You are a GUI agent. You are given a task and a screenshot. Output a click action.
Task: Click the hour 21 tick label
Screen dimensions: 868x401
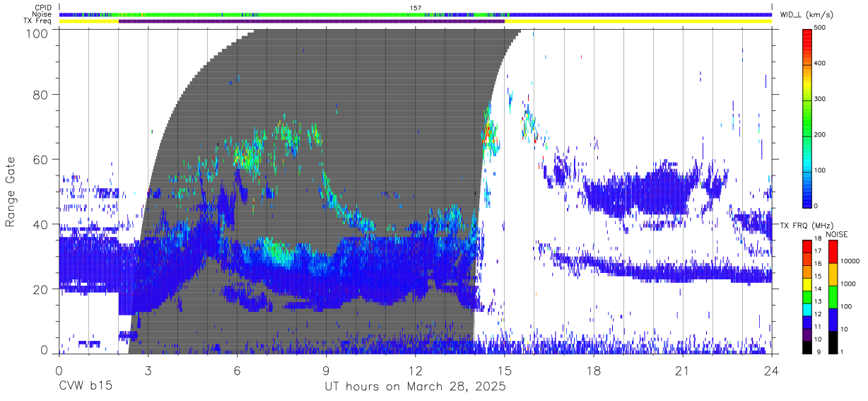[x=683, y=371]
